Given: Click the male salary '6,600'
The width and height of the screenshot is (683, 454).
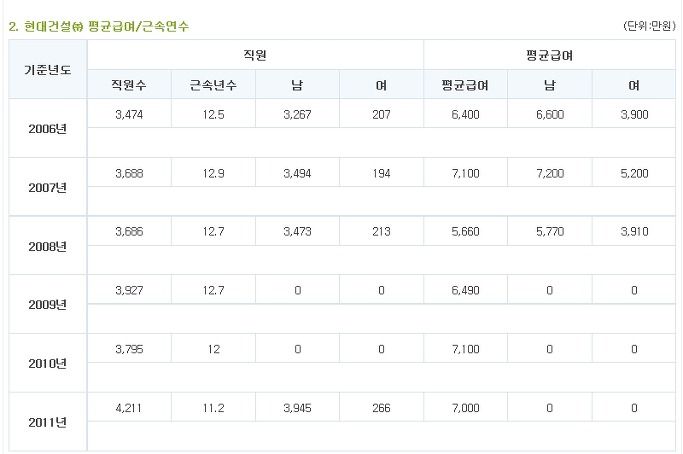Looking at the screenshot, I should click(x=550, y=114).
